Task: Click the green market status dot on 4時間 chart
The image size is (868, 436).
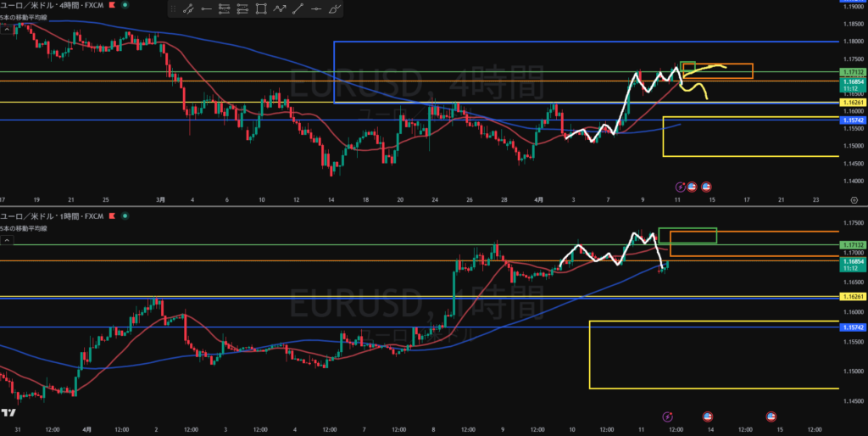Action: [125, 7]
